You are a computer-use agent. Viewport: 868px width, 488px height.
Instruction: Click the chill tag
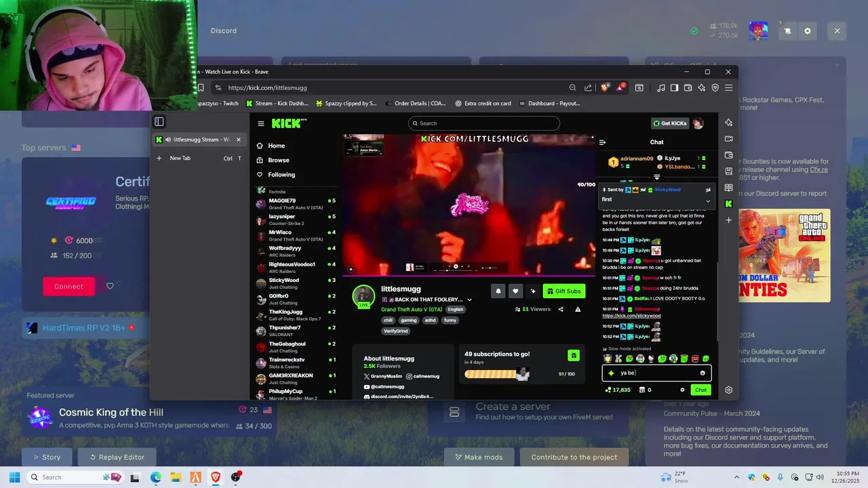388,320
